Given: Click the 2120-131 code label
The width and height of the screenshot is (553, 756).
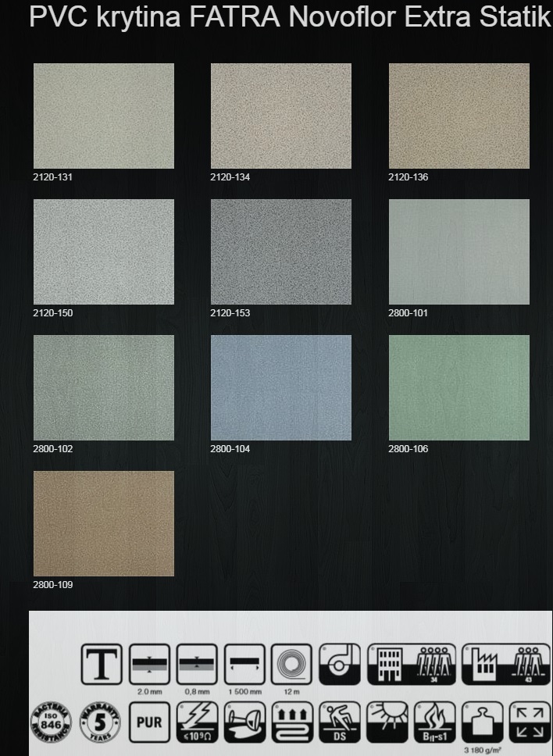Looking at the screenshot, I should click(52, 177).
